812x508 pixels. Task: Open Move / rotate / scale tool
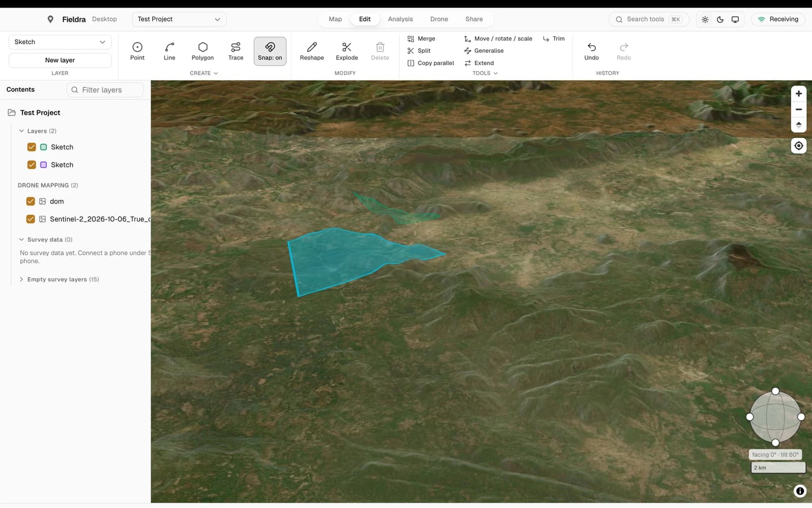[498, 39]
